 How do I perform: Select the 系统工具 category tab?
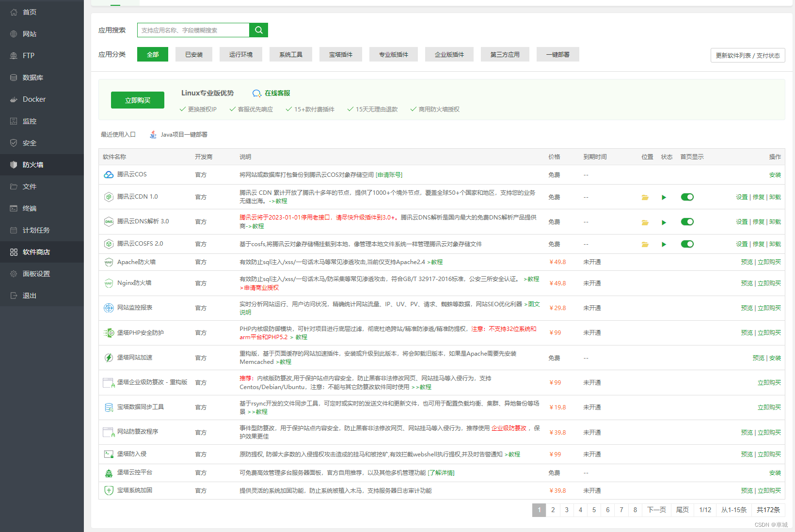tap(291, 54)
